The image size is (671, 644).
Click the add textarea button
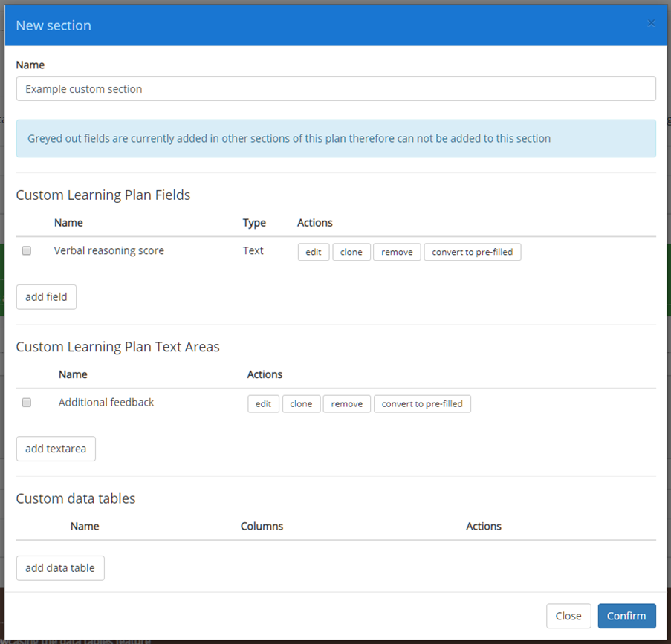56,449
